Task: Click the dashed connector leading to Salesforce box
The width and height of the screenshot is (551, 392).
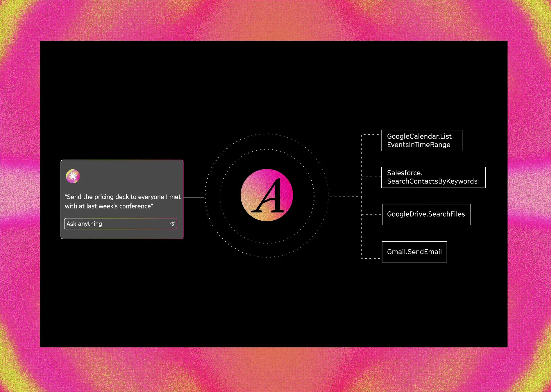Action: 371,177
